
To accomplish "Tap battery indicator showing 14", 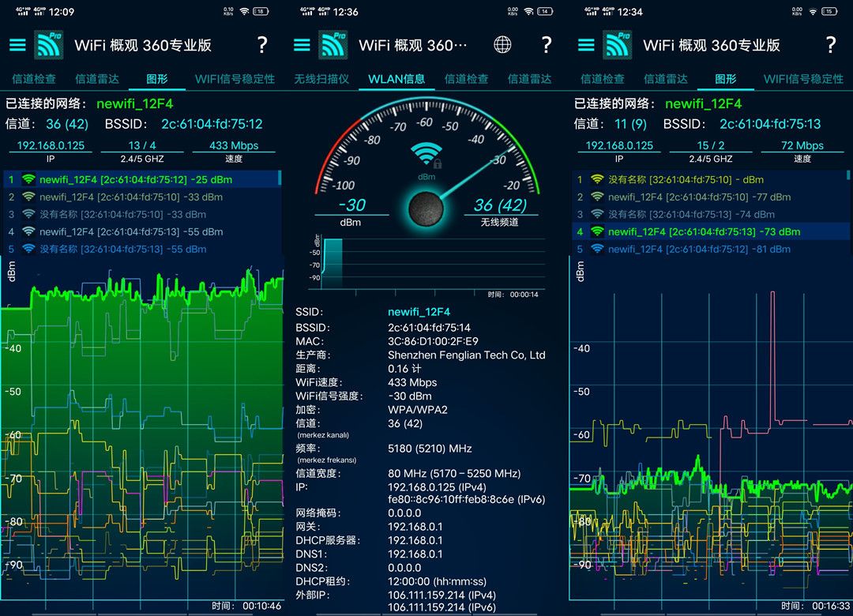I will pos(545,11).
